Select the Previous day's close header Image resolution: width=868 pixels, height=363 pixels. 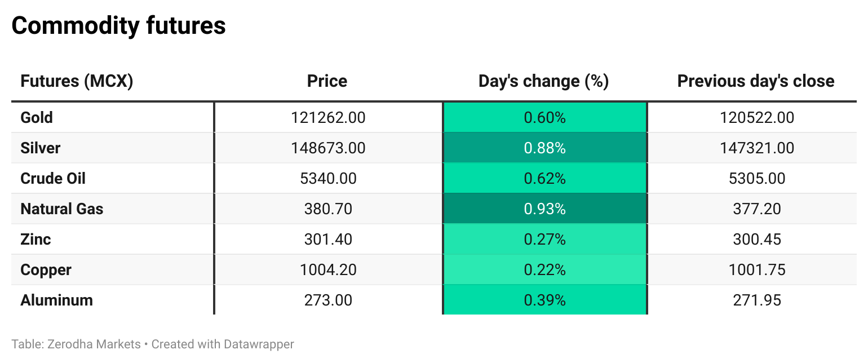click(x=755, y=81)
